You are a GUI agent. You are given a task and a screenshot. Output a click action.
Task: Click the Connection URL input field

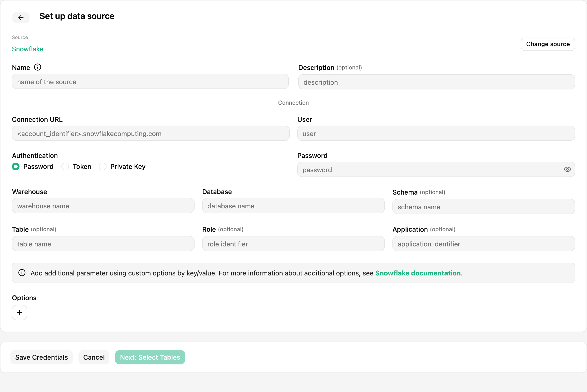[x=151, y=133]
